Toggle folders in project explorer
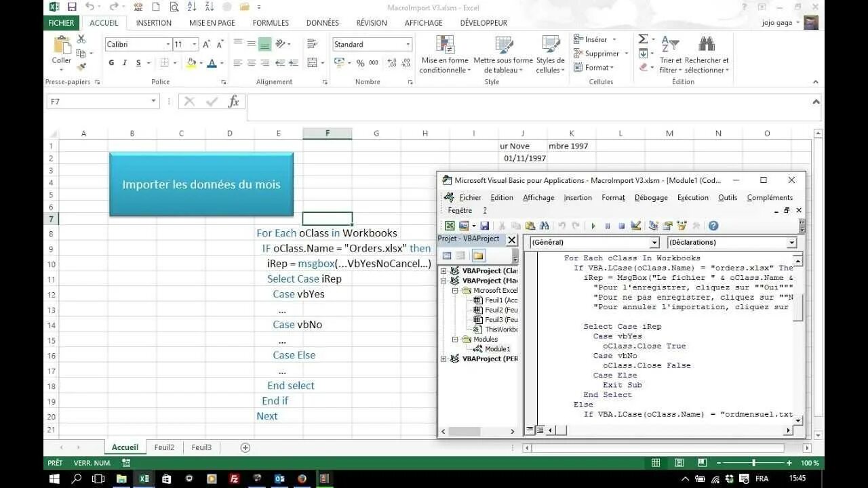 [479, 256]
